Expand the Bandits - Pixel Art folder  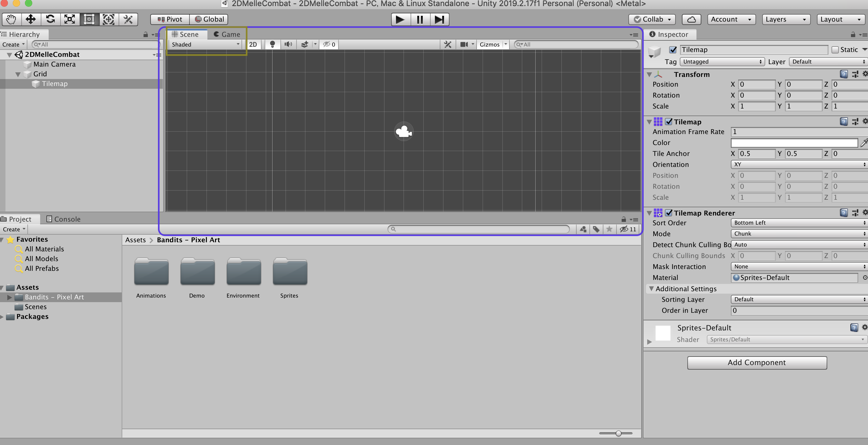click(9, 297)
